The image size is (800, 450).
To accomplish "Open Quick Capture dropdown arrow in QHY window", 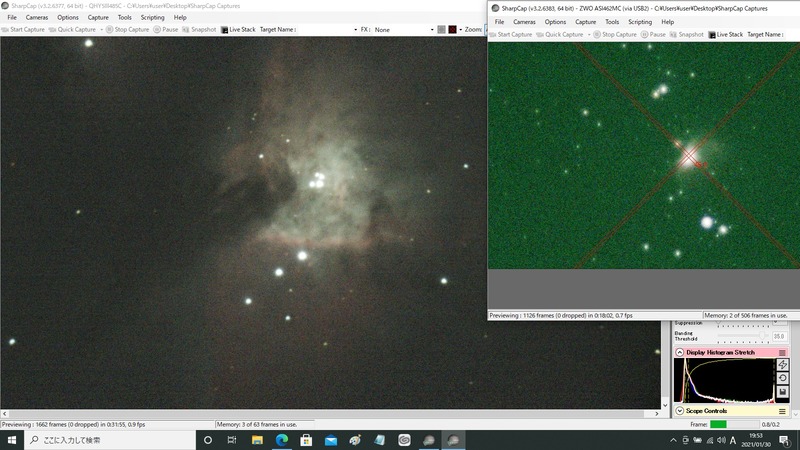I will [101, 30].
